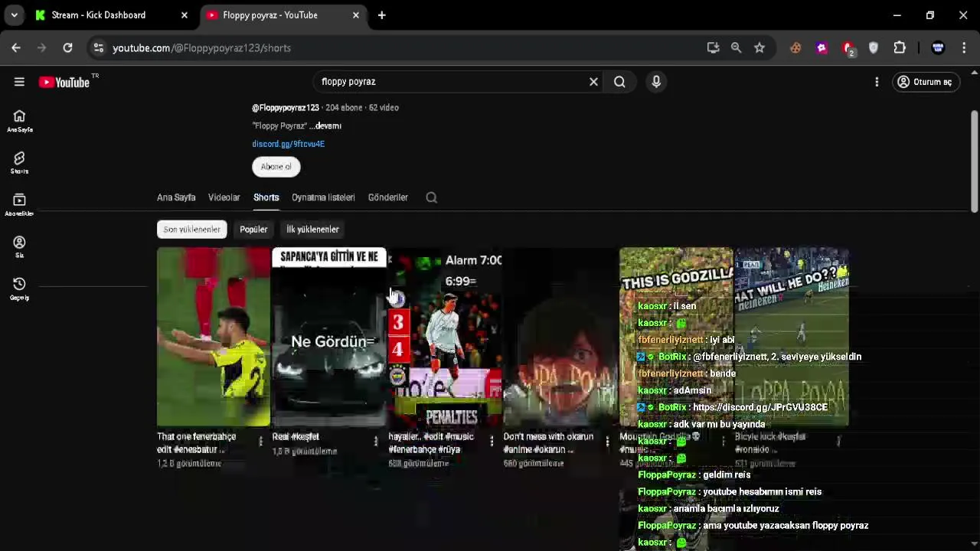
Task: Open YouTube settings three-dot menu
Action: click(x=877, y=82)
